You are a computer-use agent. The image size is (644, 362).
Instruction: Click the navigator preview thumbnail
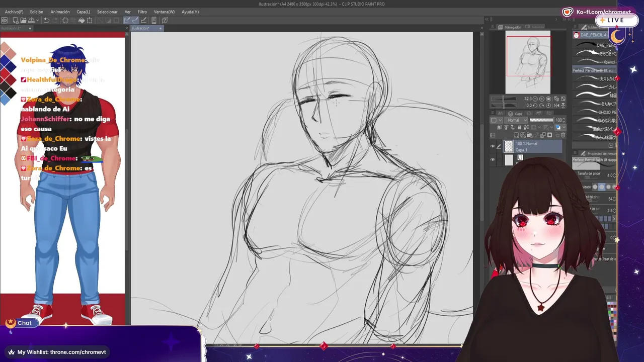point(528,61)
